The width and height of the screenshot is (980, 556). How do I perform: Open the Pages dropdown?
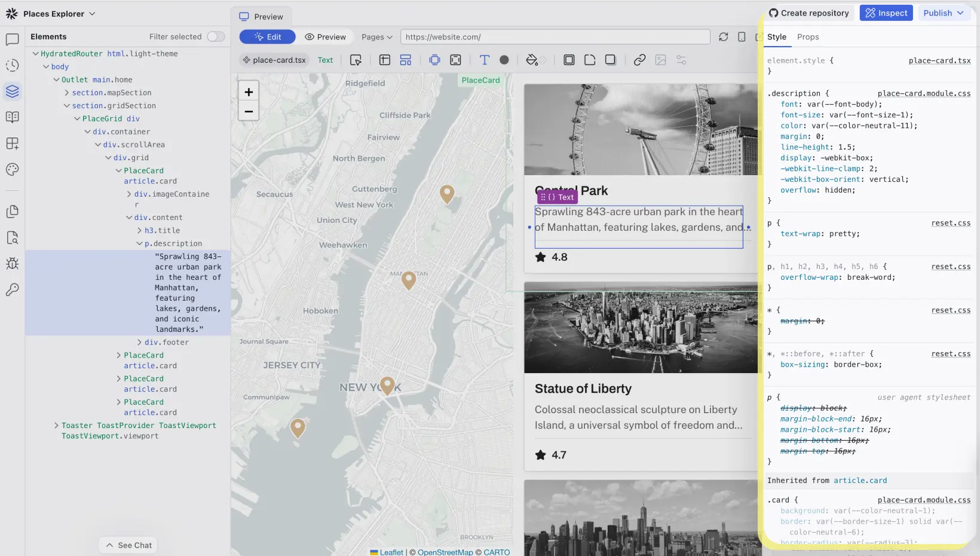(376, 37)
